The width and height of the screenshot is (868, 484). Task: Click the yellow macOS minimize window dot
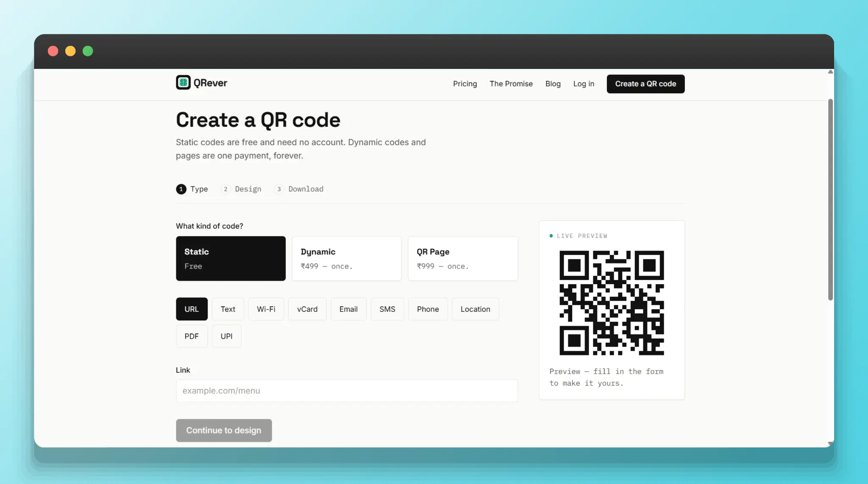tap(70, 51)
